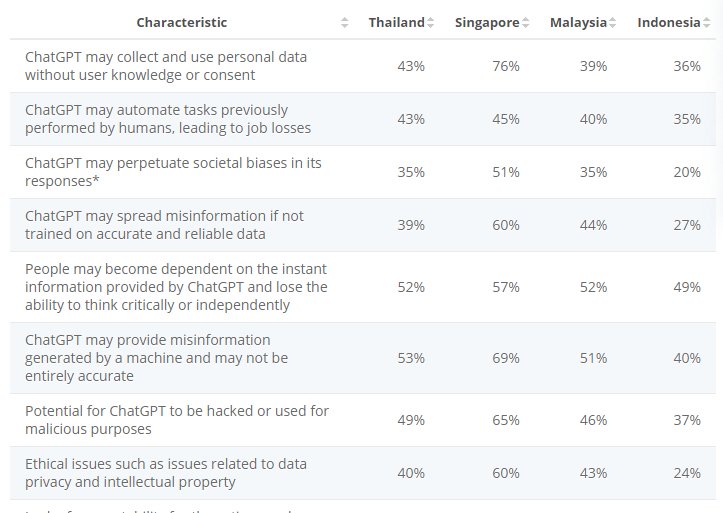Click the ethical issues data privacy row
Viewport: 723px width, 513px height.
point(166,473)
